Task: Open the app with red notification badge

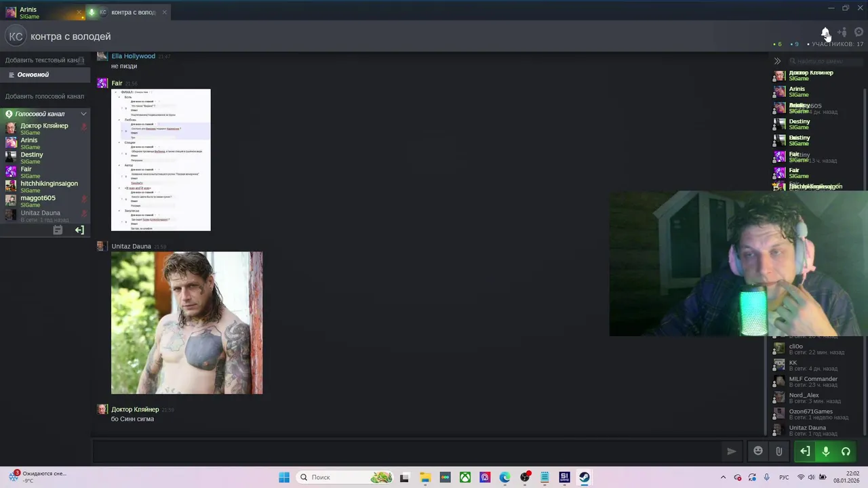Action: point(525,477)
